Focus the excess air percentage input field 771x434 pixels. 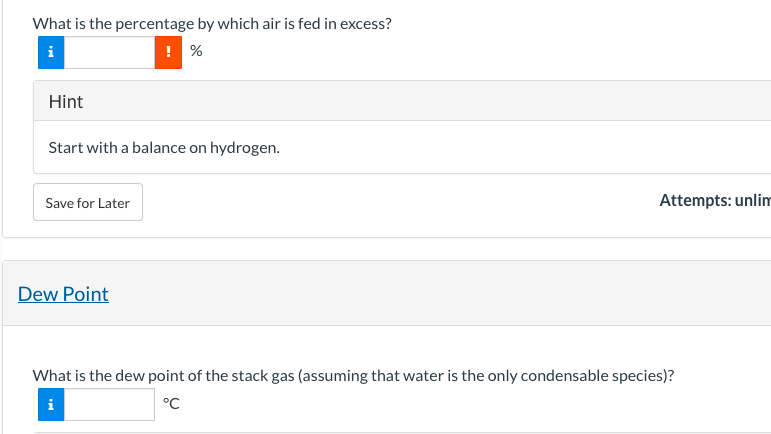coord(109,53)
